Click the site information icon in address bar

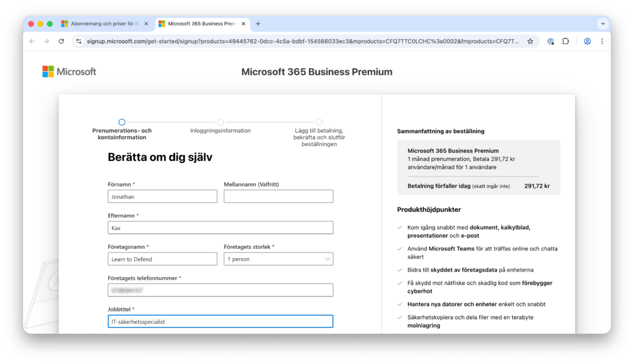[79, 41]
